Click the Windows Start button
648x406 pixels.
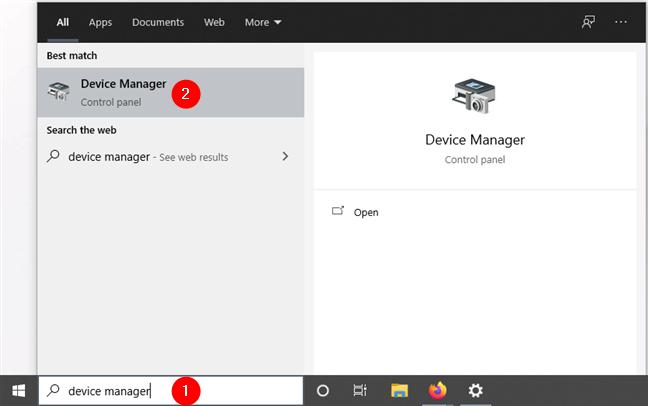(19, 391)
